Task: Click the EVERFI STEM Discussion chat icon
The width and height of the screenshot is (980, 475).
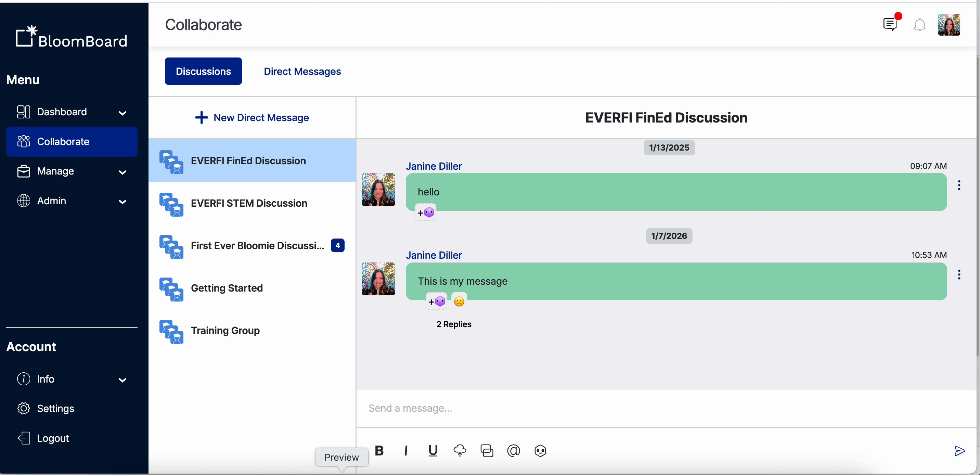Action: tap(171, 205)
